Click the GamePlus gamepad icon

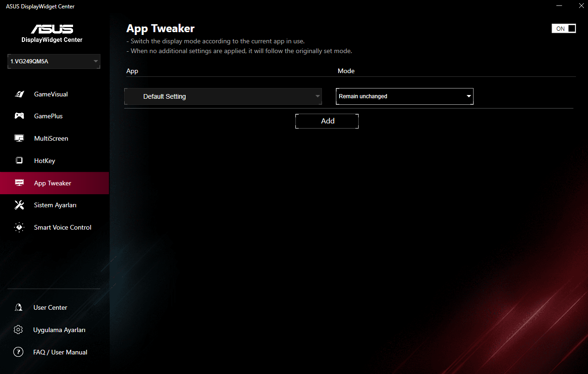(19, 116)
